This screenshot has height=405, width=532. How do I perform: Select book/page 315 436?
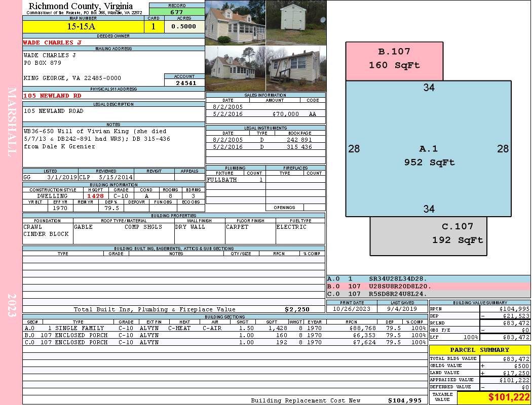point(299,147)
